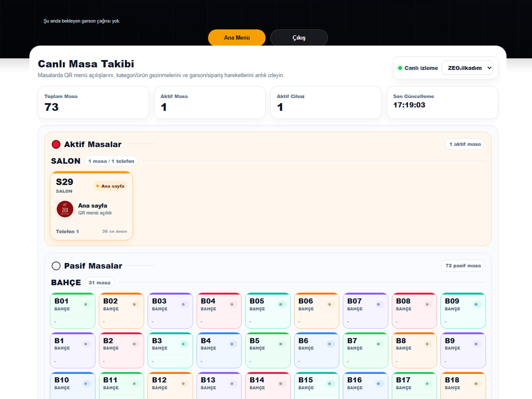This screenshot has height=399, width=532.
Task: Click the '1 aktif masa' count badge
Action: click(x=465, y=144)
